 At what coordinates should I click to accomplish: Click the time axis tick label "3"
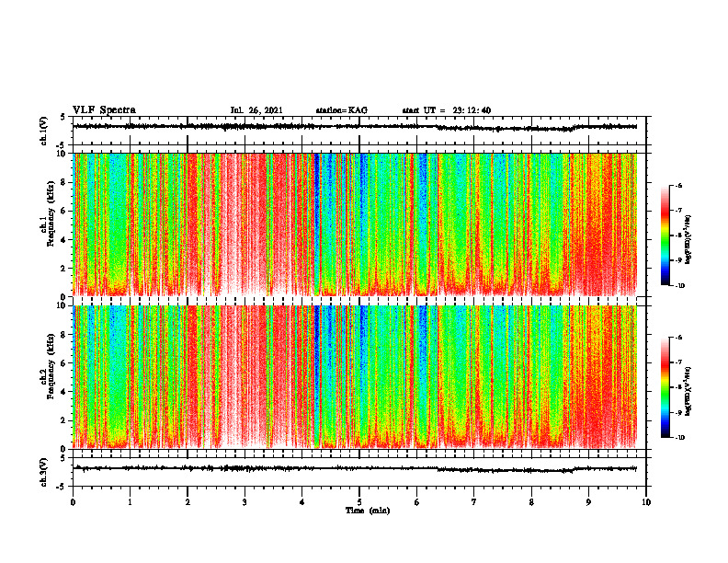[x=245, y=502]
